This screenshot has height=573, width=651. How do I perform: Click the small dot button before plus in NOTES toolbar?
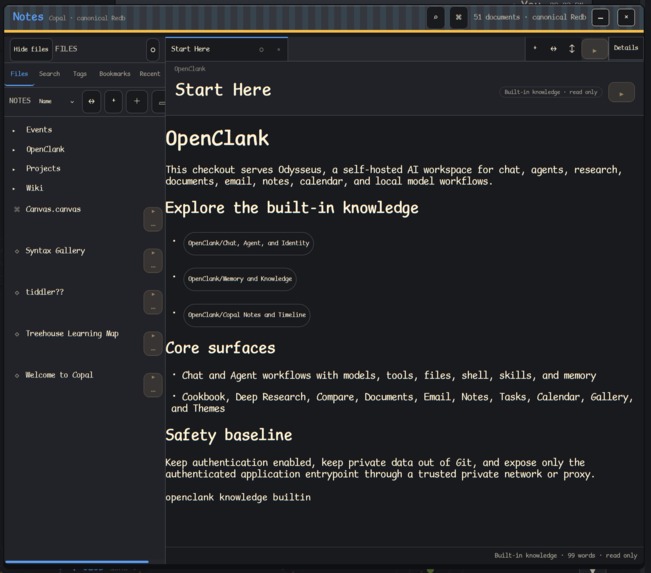point(113,101)
